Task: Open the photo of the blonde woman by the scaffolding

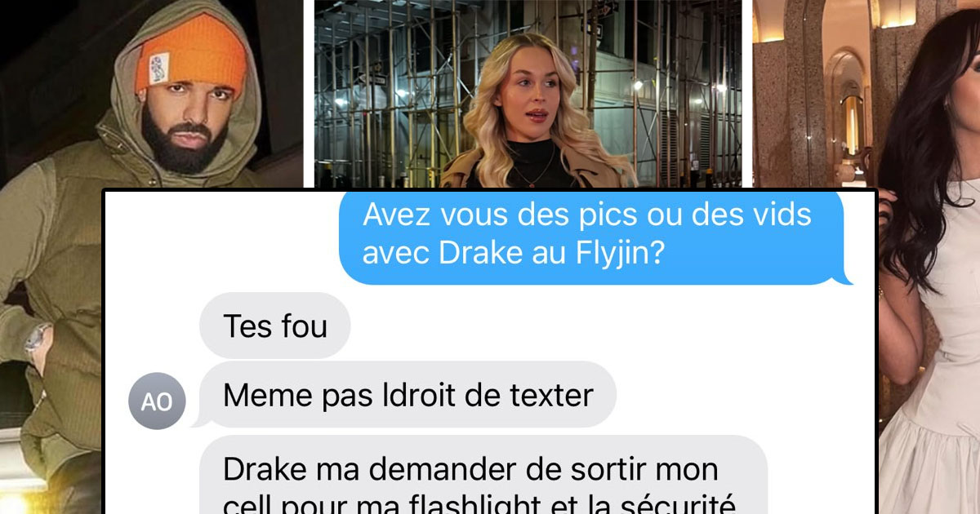Action: pyautogui.click(x=528, y=94)
